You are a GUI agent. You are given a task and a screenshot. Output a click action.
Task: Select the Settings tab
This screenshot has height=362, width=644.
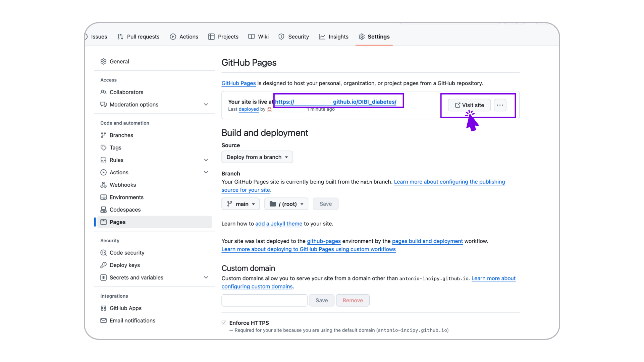click(374, 37)
